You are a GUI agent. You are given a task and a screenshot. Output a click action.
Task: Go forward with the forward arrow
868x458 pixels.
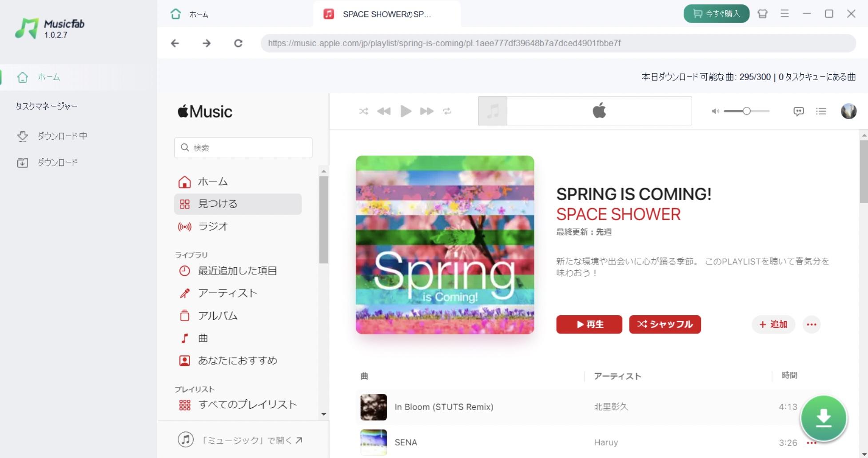pyautogui.click(x=207, y=43)
